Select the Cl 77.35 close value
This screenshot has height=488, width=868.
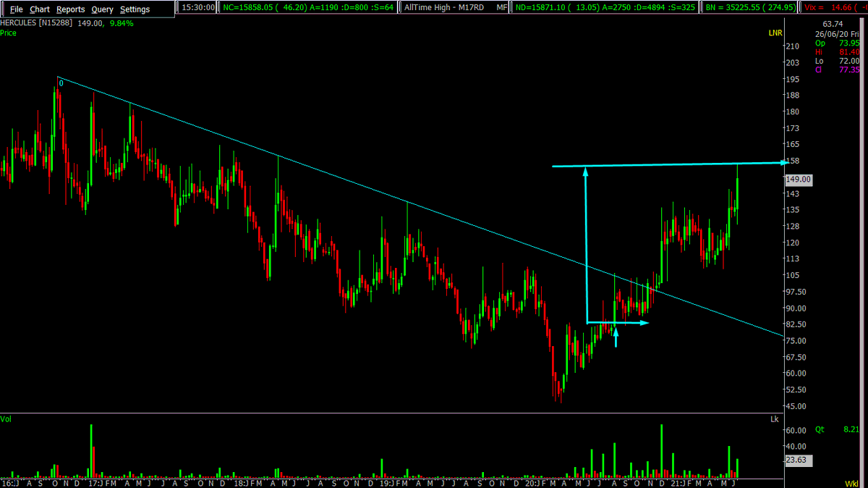(837, 70)
